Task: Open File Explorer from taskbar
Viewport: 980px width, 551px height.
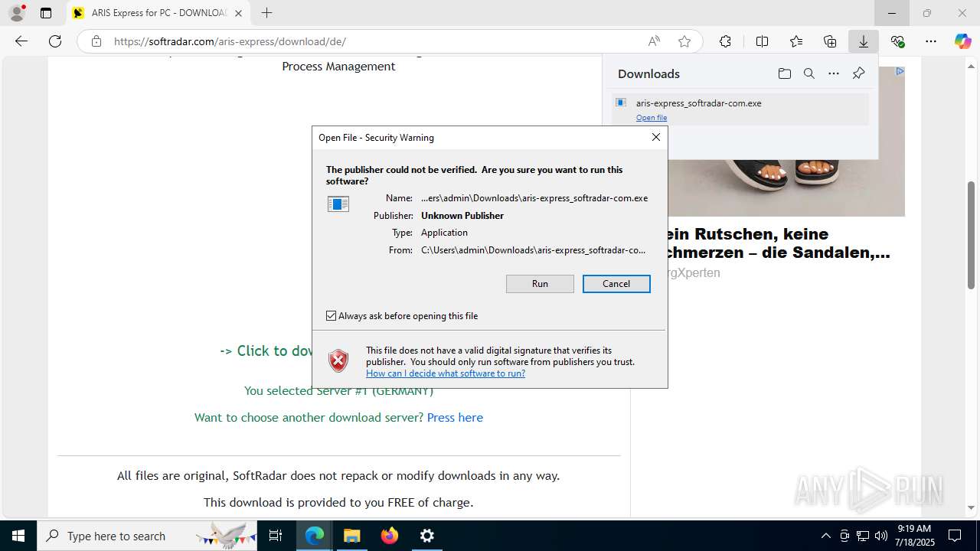Action: [352, 536]
